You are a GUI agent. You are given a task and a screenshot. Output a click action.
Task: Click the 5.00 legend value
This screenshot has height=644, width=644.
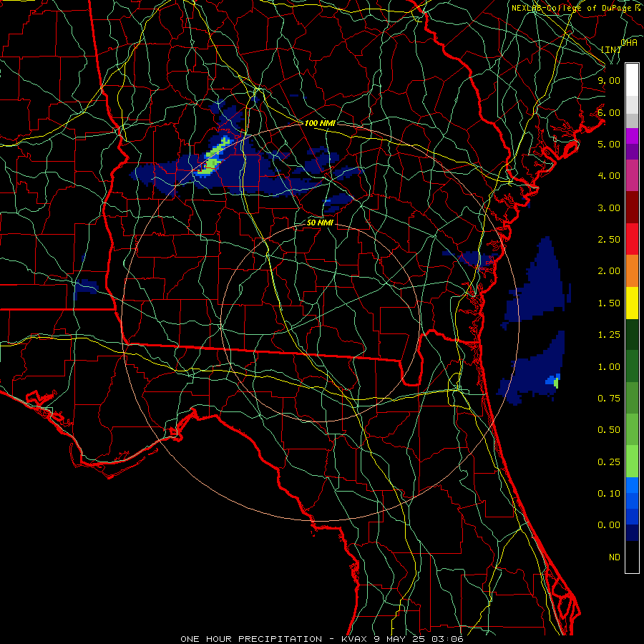(609, 144)
